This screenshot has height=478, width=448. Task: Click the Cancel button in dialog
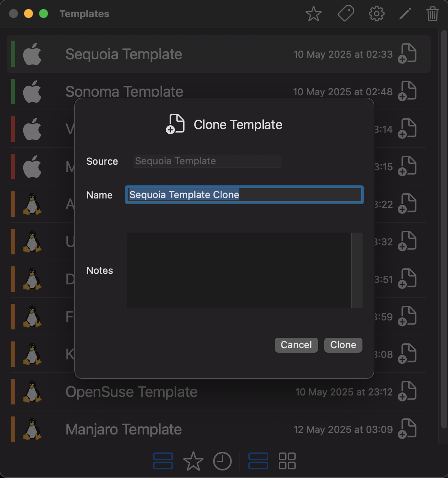pyautogui.click(x=296, y=345)
